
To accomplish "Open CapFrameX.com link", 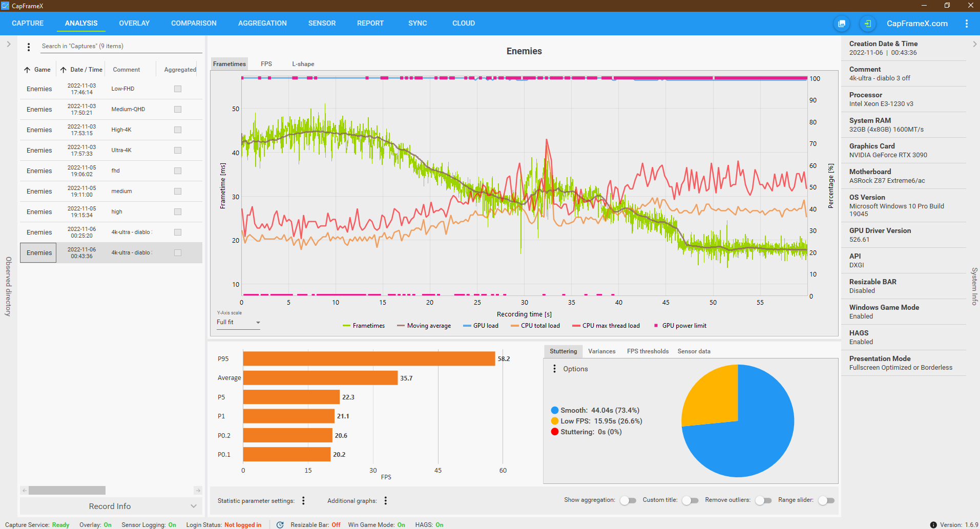I will pyautogui.click(x=917, y=24).
